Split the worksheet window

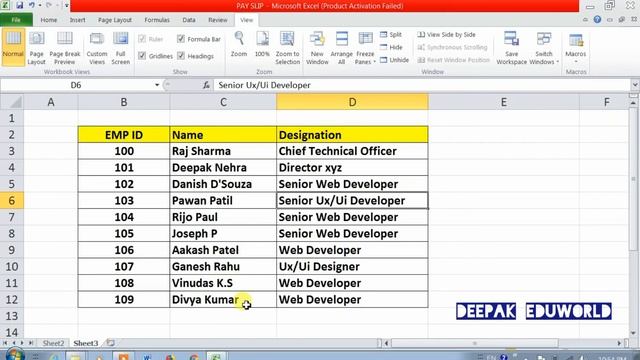click(391, 35)
